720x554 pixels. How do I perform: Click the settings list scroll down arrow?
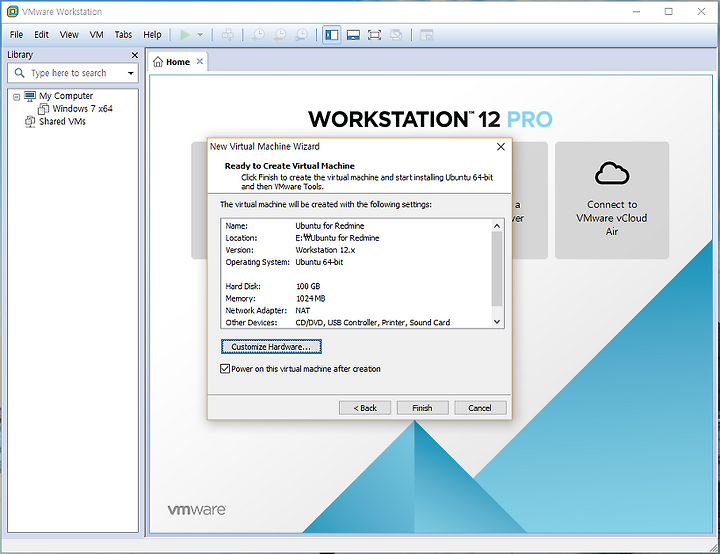click(497, 322)
